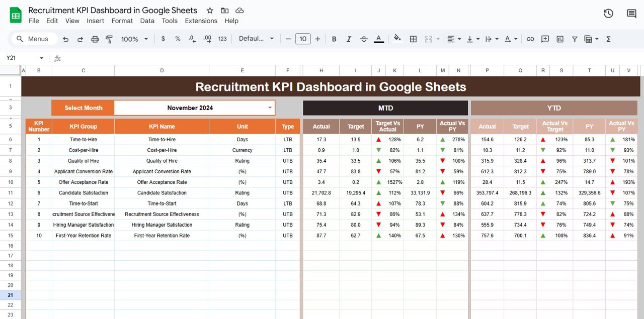This screenshot has width=644, height=319.
Task: Open text rotation dropdown
Action: coord(511,39)
